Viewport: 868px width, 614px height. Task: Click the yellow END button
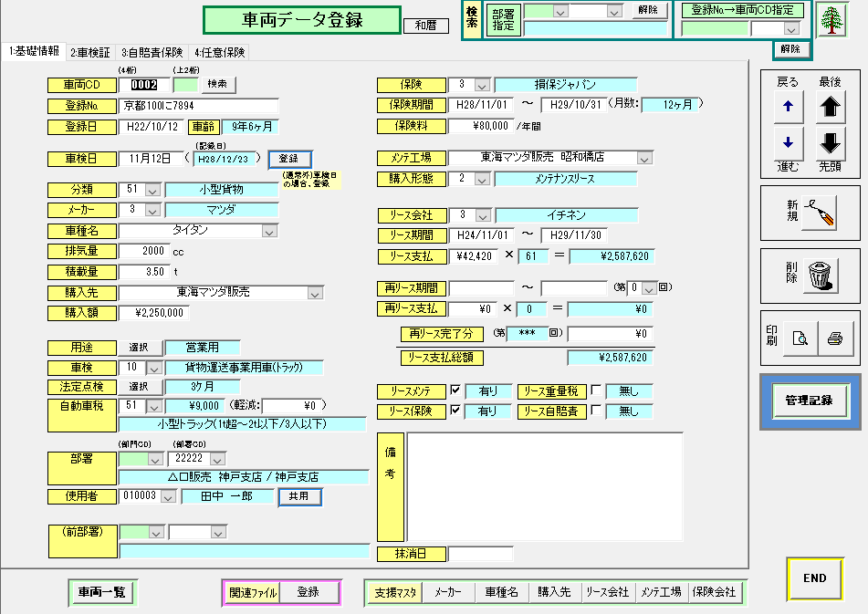tap(815, 578)
